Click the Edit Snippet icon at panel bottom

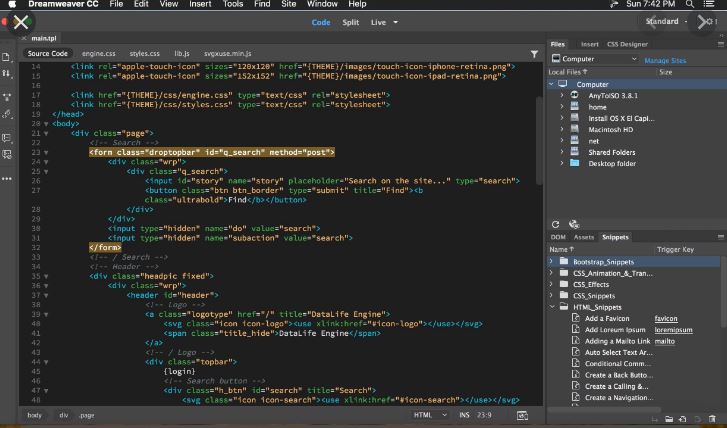(x=698, y=419)
